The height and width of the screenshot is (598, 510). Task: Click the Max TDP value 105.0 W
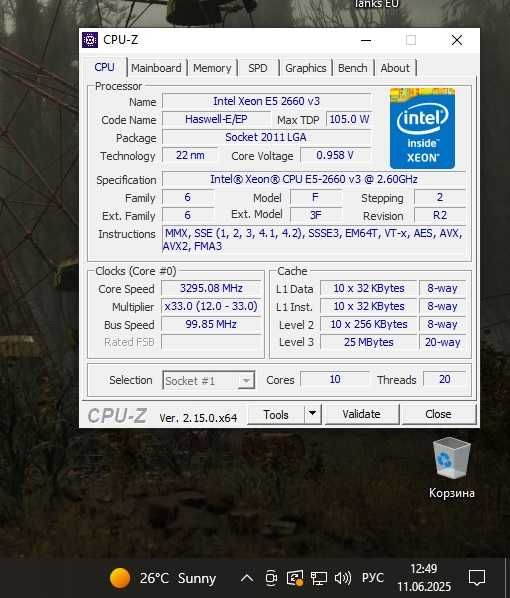click(x=349, y=119)
